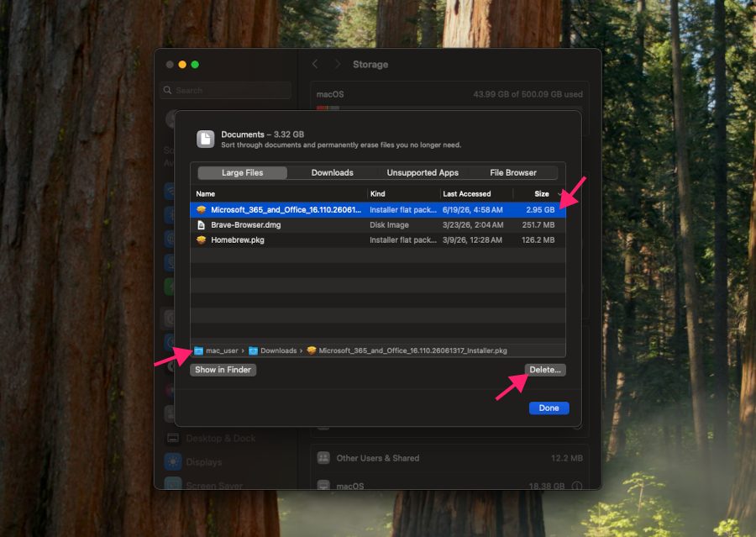Switch to File Browser tab

[x=513, y=173]
